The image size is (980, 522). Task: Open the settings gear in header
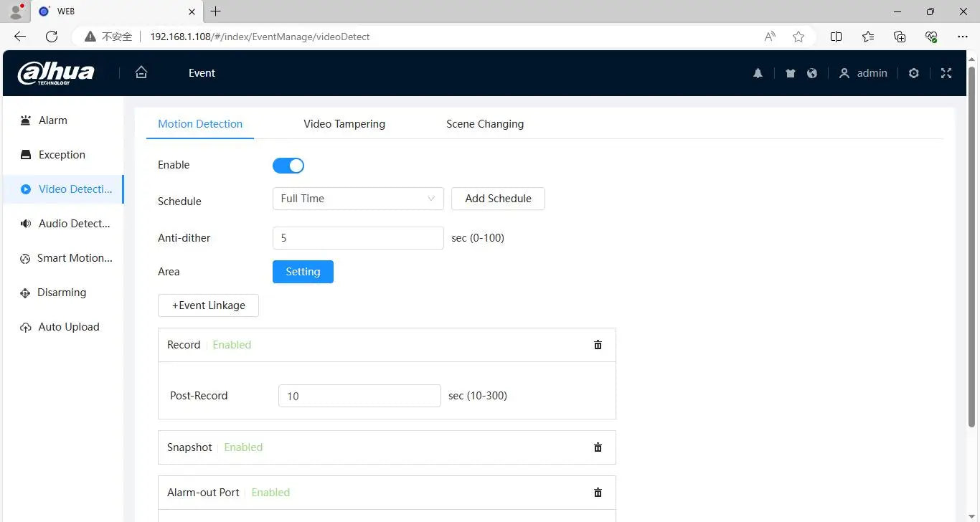point(913,73)
